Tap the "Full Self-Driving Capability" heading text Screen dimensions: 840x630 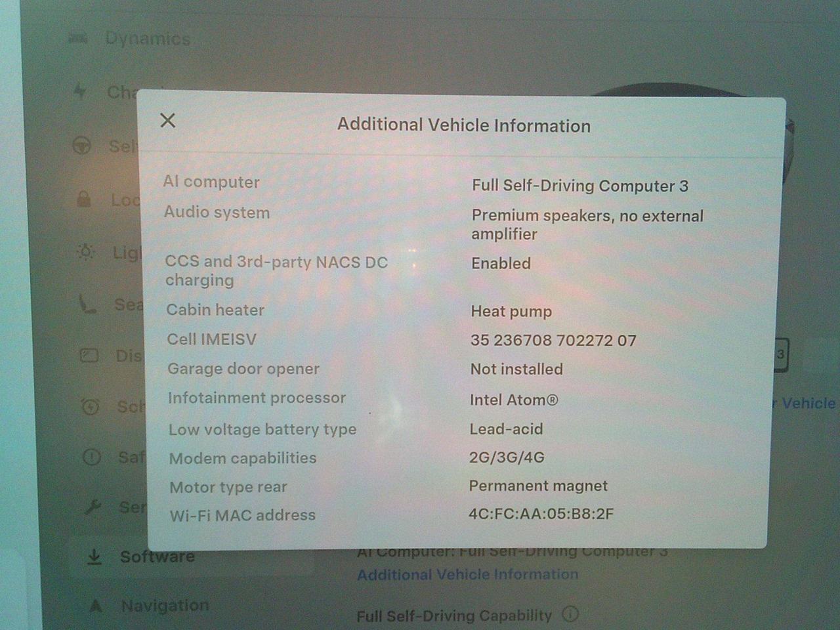click(454, 616)
